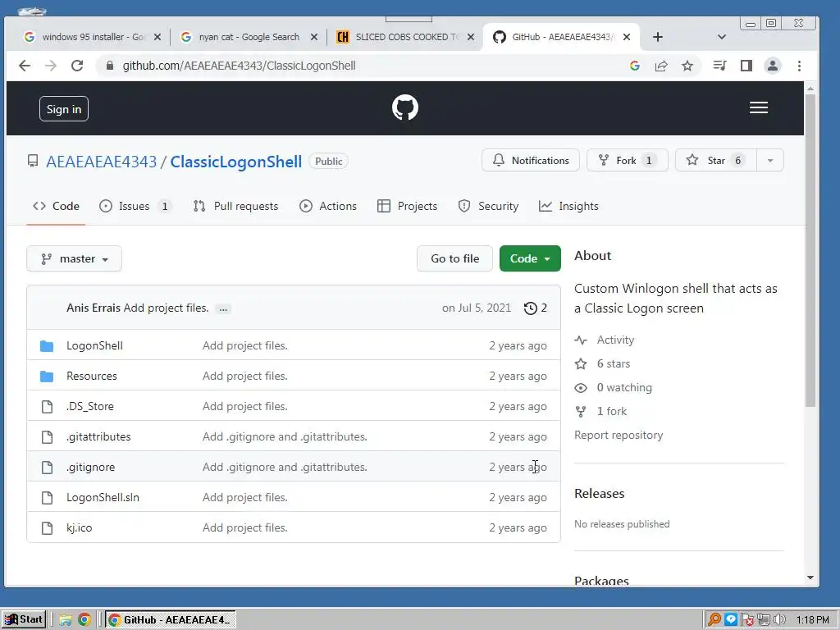Switch to SLICED COBS COOKED browser tab
The height and width of the screenshot is (630, 840).
404,37
